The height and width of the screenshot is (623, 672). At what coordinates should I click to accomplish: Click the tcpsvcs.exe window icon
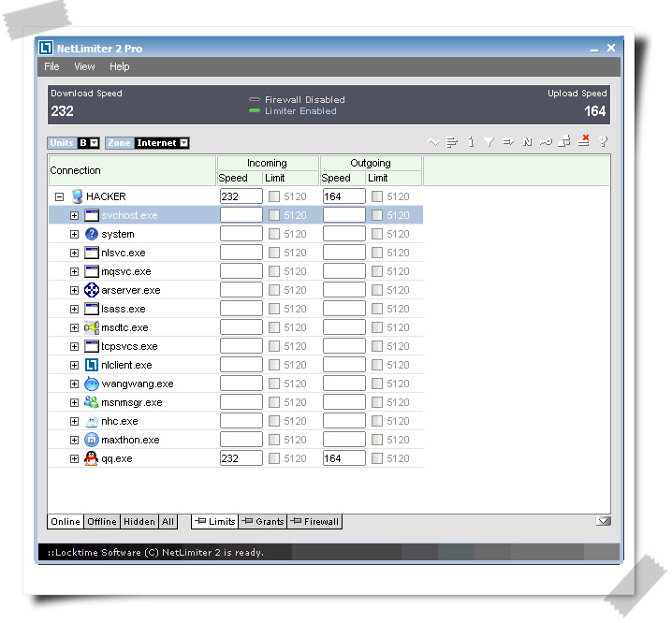coord(92,346)
